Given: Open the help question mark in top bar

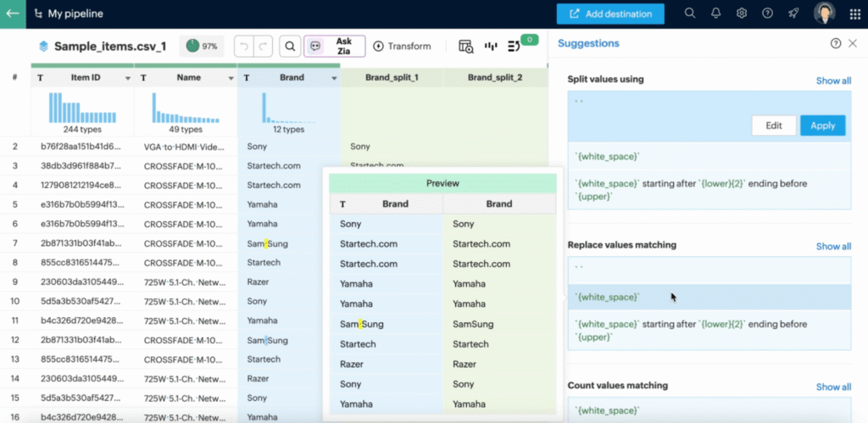Looking at the screenshot, I should pyautogui.click(x=767, y=14).
